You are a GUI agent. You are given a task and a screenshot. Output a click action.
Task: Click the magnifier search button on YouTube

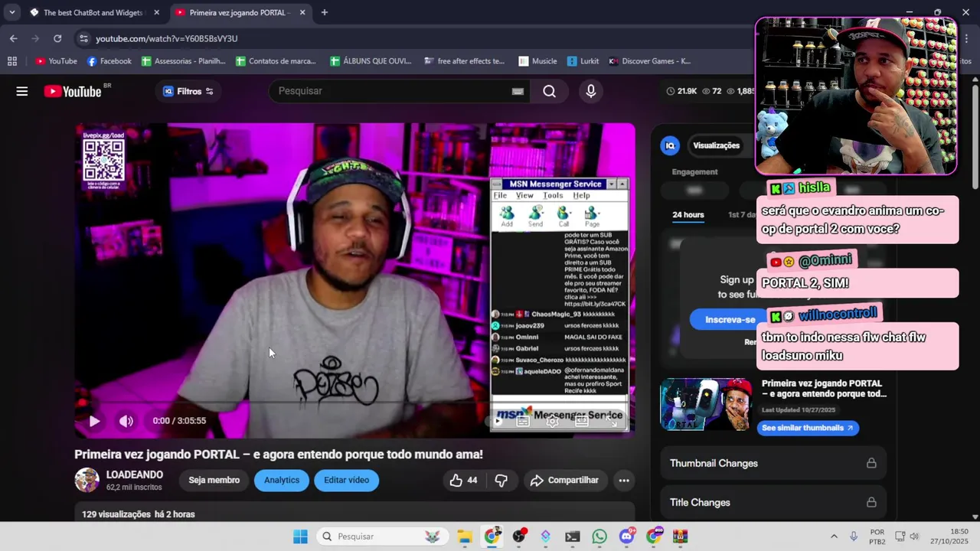[x=549, y=91]
